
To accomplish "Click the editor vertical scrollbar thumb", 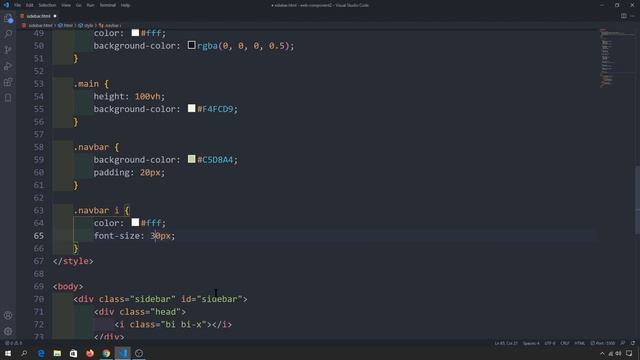I will (637, 200).
